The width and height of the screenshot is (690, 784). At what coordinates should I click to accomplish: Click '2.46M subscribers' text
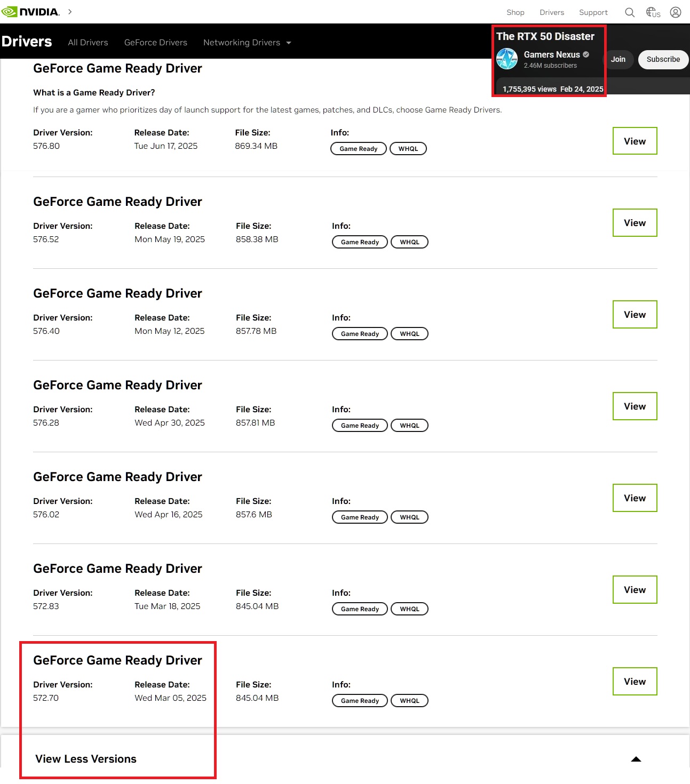(550, 66)
